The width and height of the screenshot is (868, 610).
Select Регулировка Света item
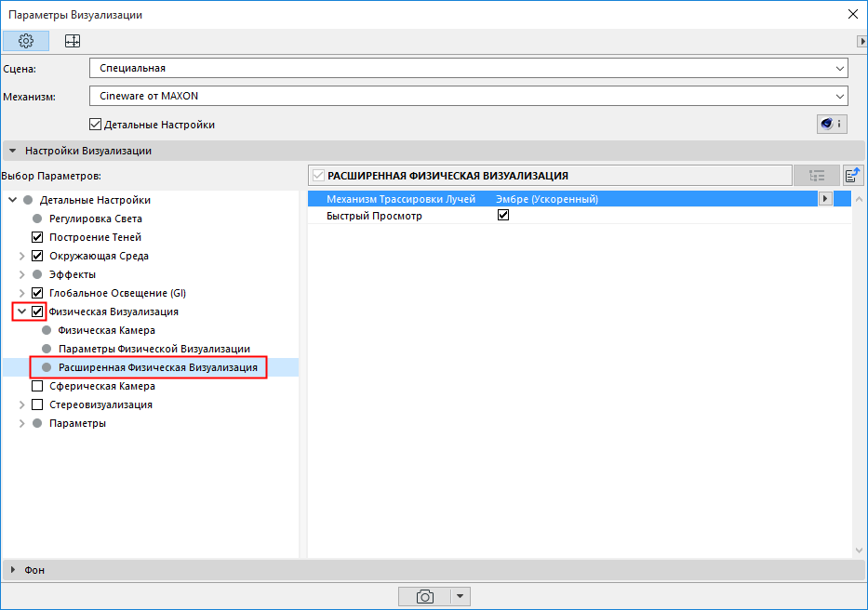coord(95,219)
